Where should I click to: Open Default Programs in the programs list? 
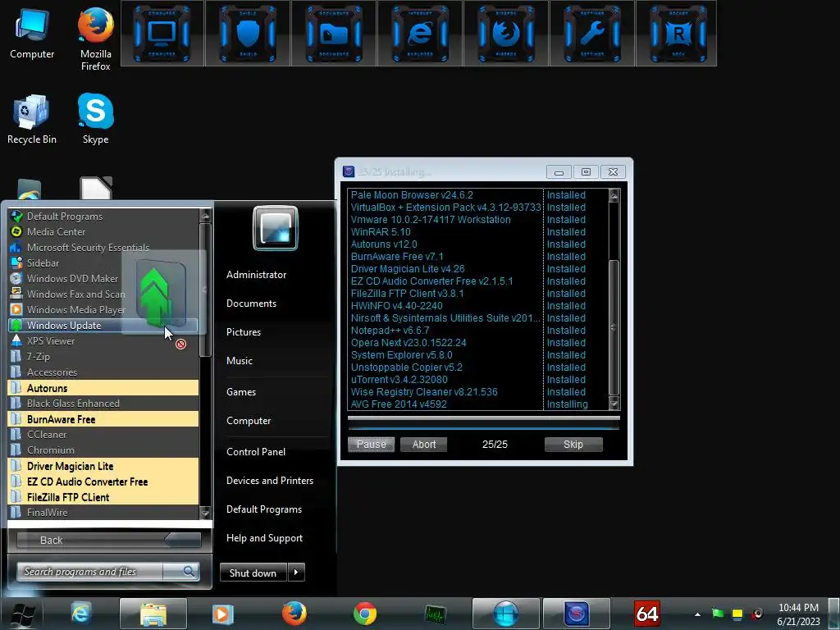click(103, 217)
